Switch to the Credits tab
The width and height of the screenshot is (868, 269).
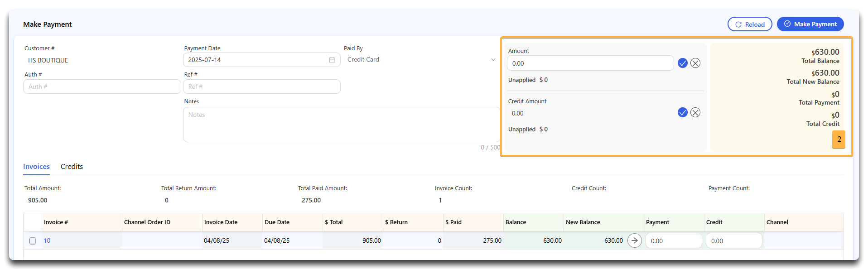pos(72,167)
